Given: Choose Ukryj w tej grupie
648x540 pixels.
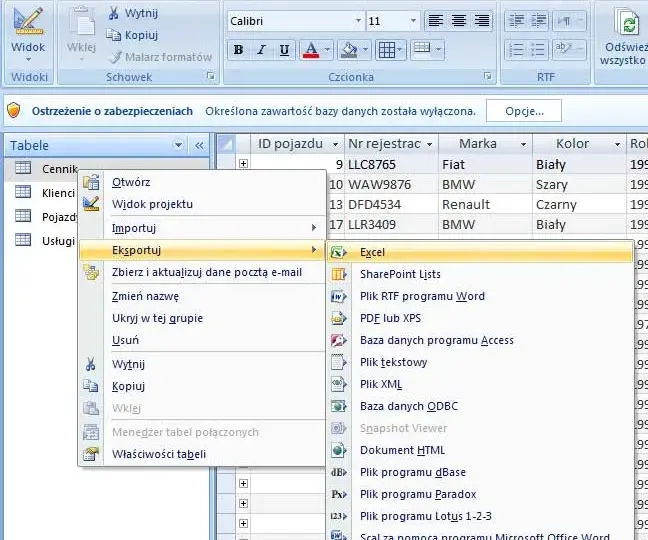Looking at the screenshot, I should 201,318.
